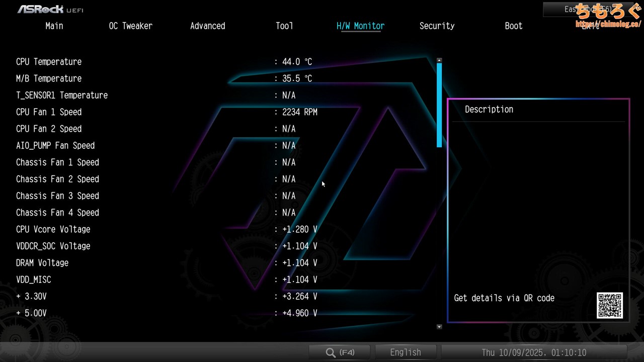Select the CPU Vcore Voltage row

coord(53,229)
